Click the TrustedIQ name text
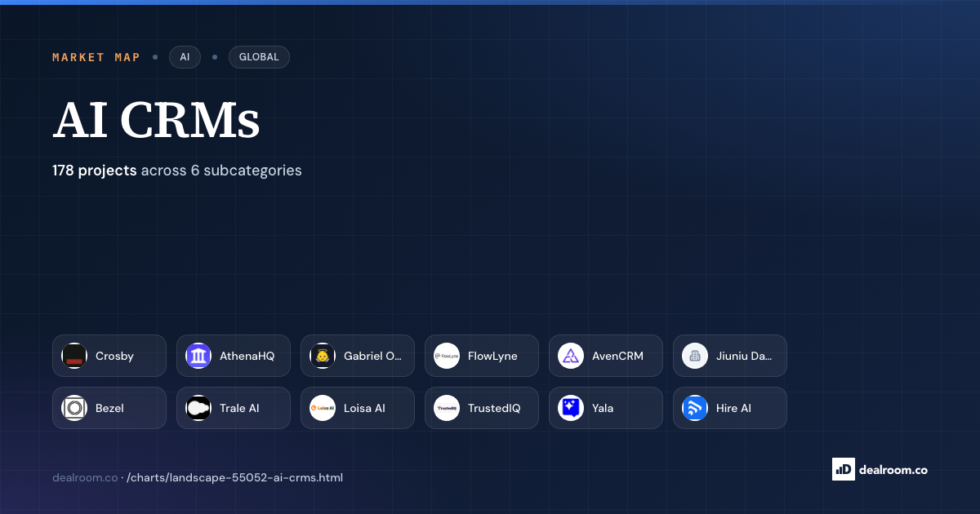Image resolution: width=980 pixels, height=514 pixels. [x=494, y=408]
